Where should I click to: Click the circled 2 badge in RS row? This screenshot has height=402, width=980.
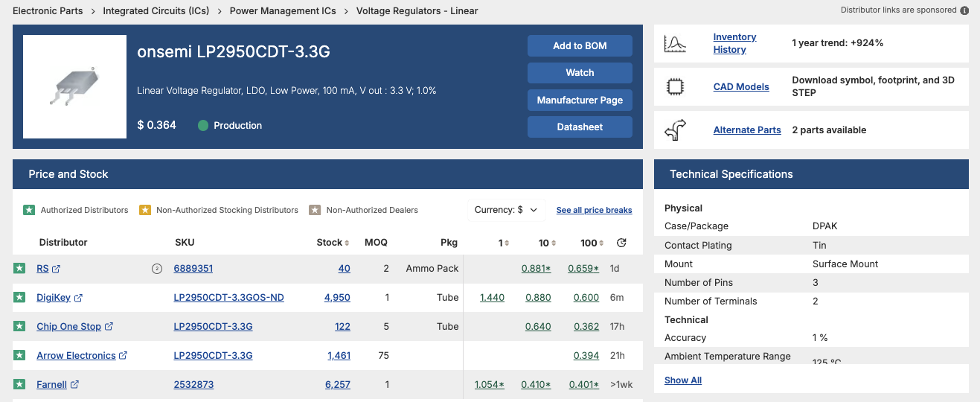coord(157,269)
